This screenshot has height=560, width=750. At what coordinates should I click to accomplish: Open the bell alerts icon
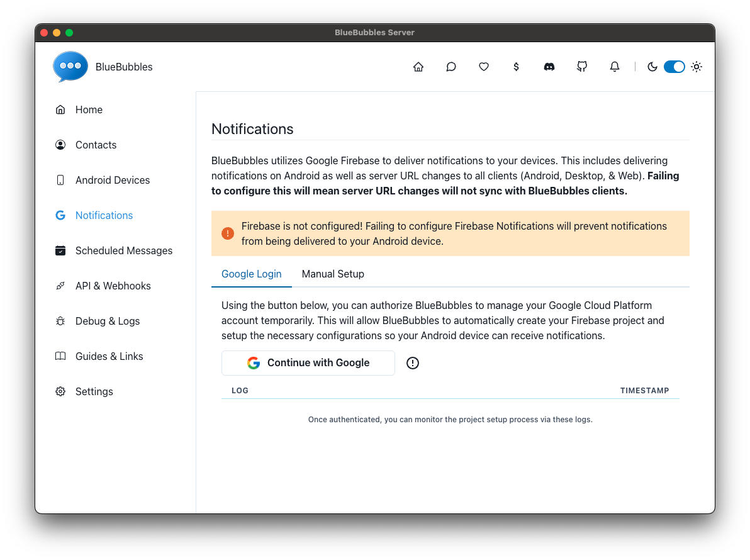[x=615, y=67]
